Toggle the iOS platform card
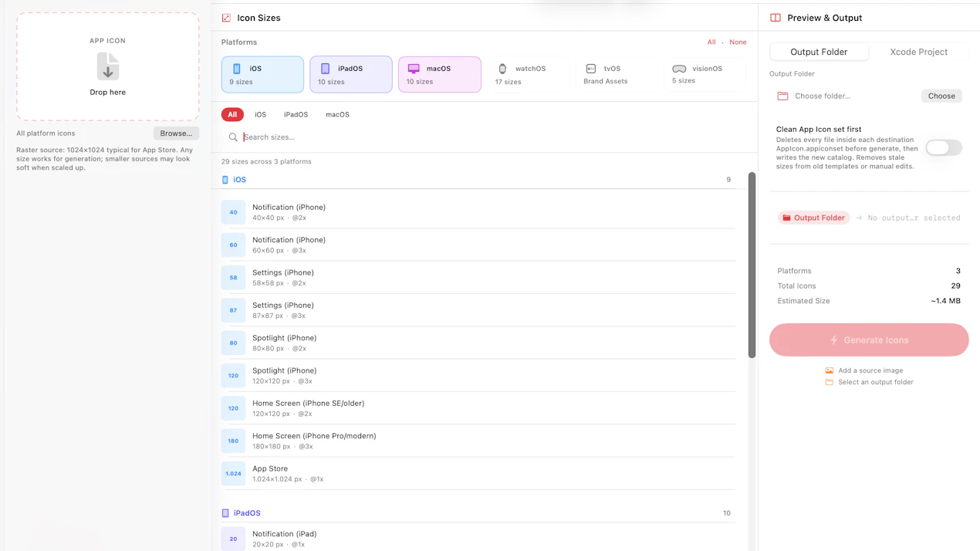 point(262,74)
